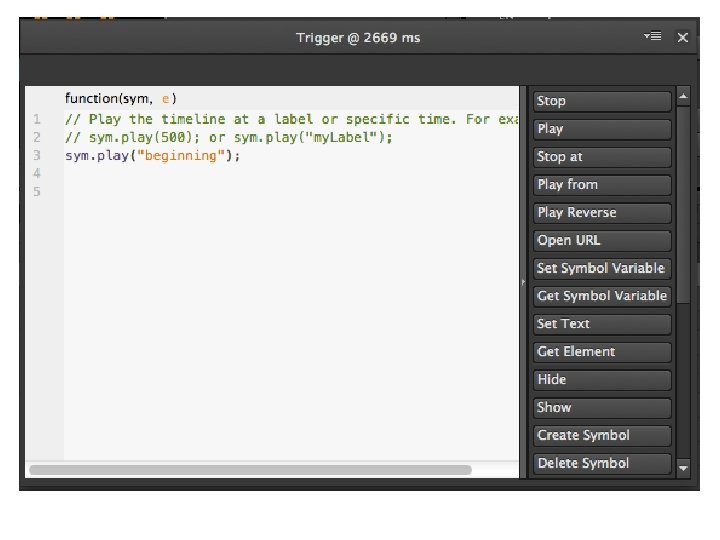This screenshot has width=720, height=540.
Task: Insert the Play snippet
Action: click(602, 129)
